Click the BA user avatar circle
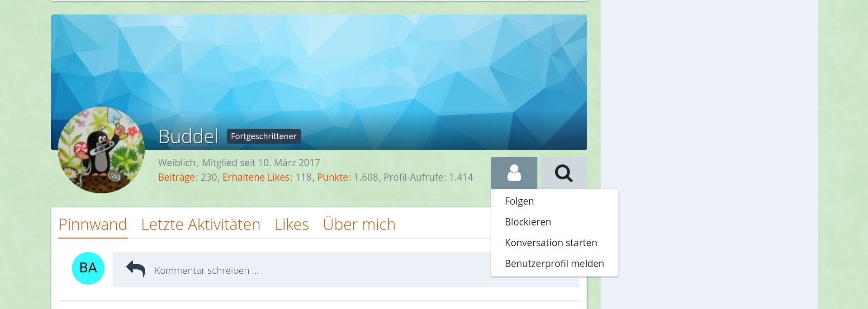 [88, 268]
